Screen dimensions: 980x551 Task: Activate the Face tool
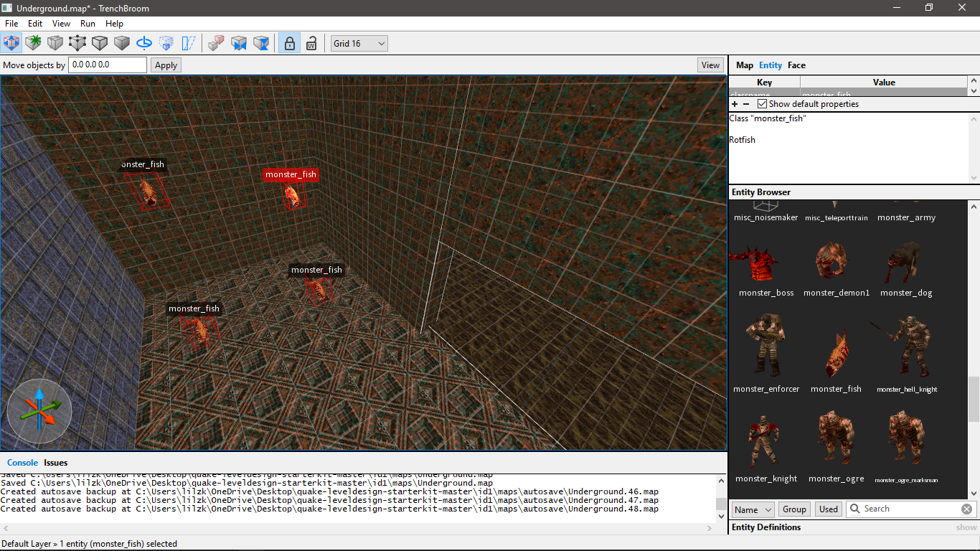pos(122,43)
